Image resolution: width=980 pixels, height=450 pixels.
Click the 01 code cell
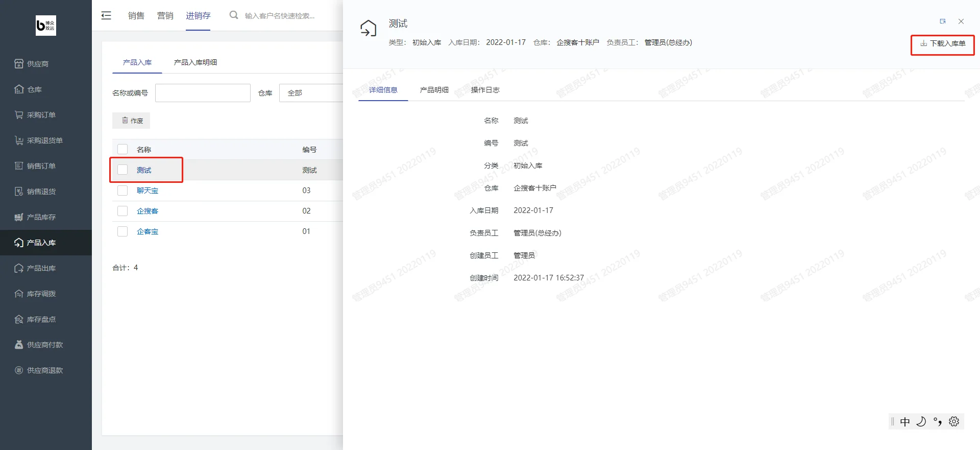pos(306,231)
